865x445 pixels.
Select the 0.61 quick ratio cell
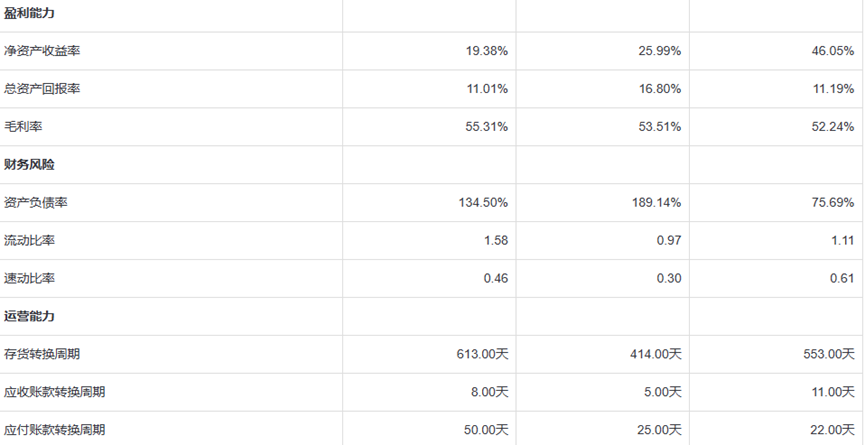842,278
